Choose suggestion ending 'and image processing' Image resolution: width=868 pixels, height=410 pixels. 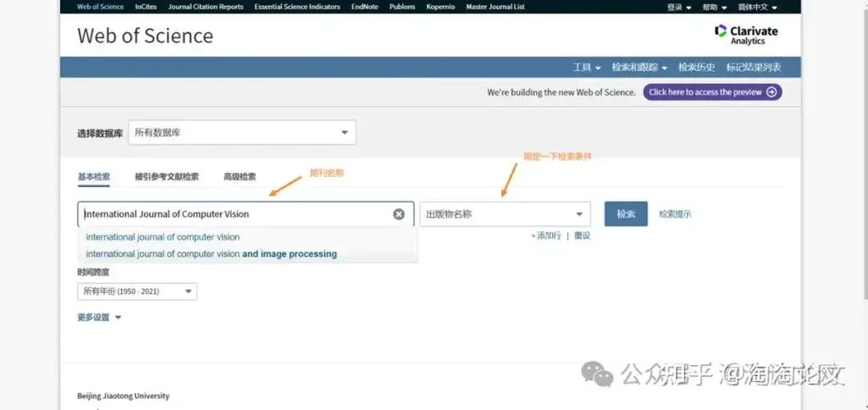point(211,254)
